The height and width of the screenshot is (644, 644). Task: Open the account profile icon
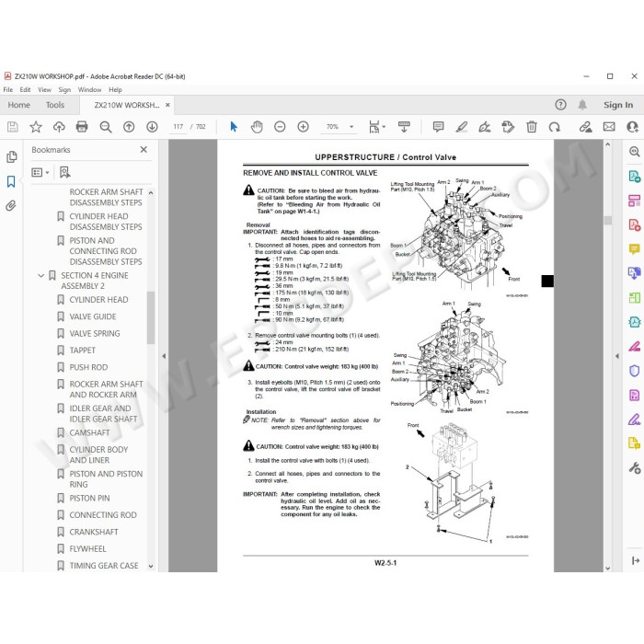tap(632, 127)
